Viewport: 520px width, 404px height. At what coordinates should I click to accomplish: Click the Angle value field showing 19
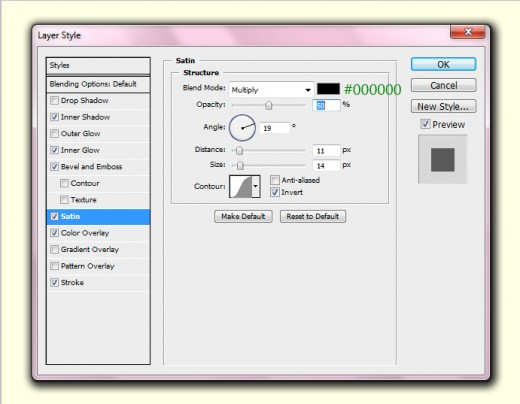[275, 128]
